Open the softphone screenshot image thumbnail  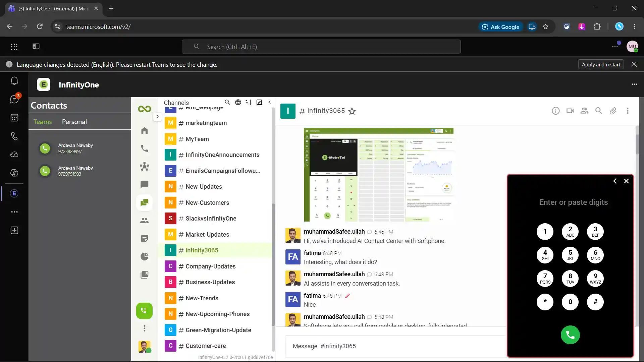click(x=378, y=175)
